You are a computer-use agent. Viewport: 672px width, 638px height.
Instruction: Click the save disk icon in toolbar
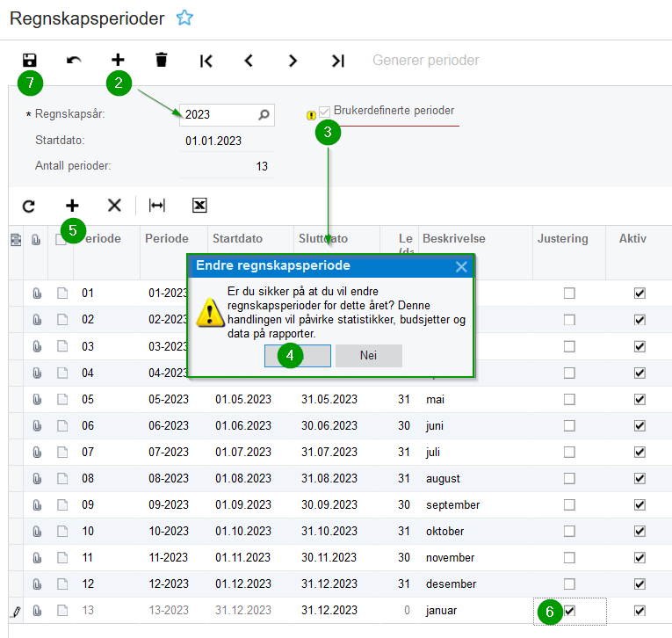[30, 60]
